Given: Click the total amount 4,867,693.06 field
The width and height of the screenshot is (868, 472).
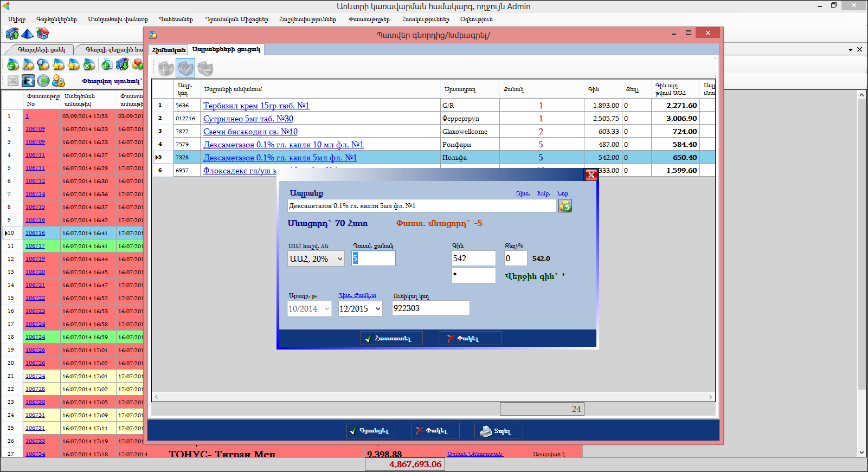Looking at the screenshot, I should click(404, 464).
